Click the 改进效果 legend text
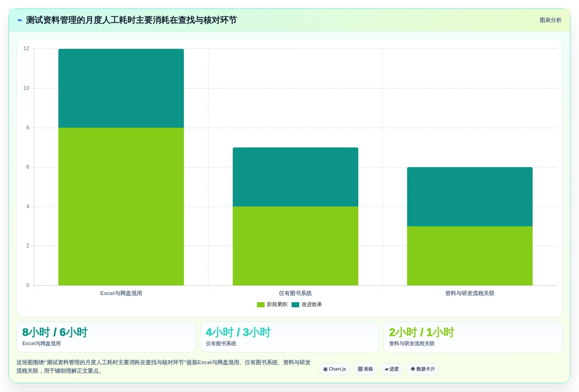 311,305
